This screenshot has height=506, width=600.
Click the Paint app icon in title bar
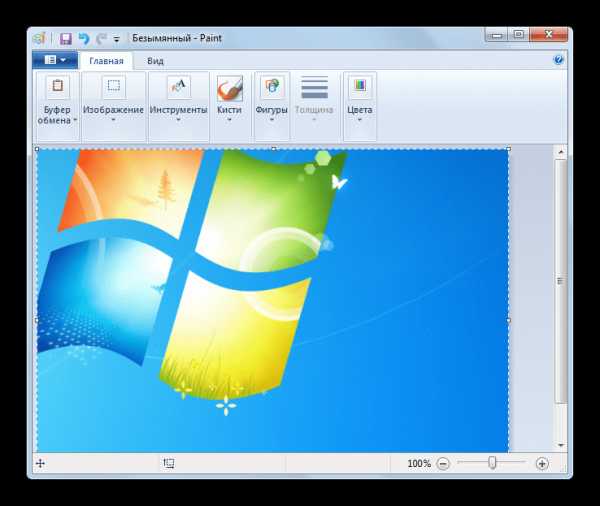(x=38, y=38)
